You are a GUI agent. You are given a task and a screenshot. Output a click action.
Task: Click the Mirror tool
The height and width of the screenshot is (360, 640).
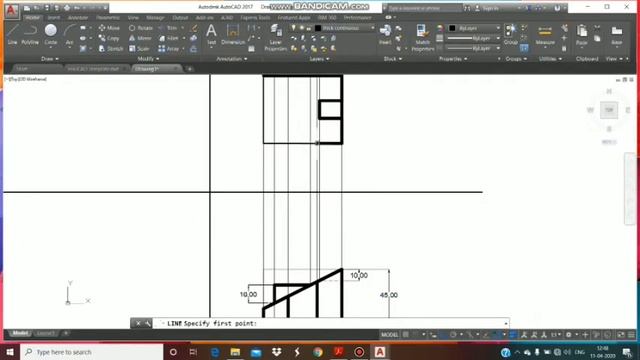[140, 38]
